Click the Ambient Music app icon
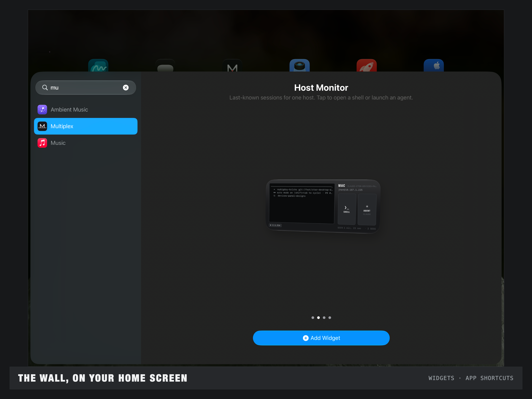The width and height of the screenshot is (532, 399). 42,110
